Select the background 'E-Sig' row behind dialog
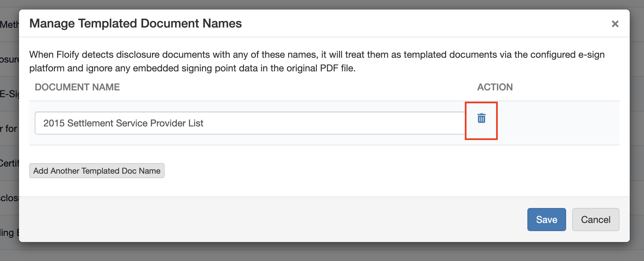The width and height of the screenshot is (644, 261). (x=9, y=94)
